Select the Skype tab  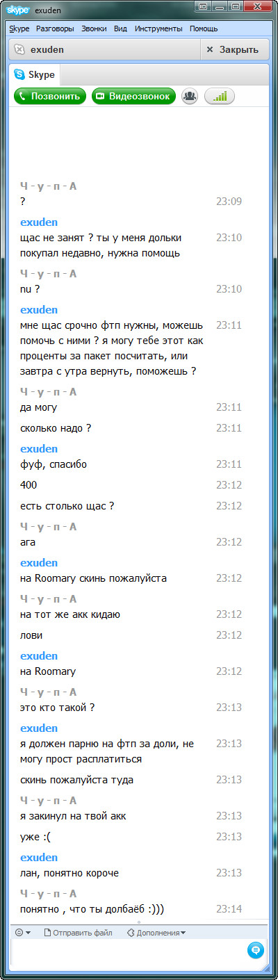pos(35,74)
